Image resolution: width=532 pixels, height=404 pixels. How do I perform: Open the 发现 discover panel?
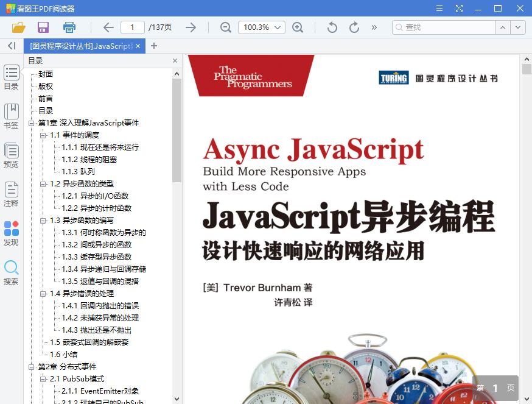point(11,233)
